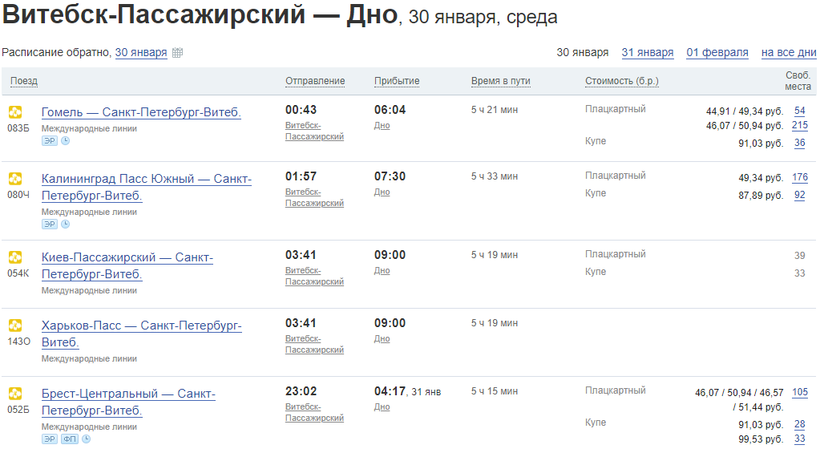The height and width of the screenshot is (453, 820).
Task: Click the clock icon under Калининград train
Action: coord(66,224)
